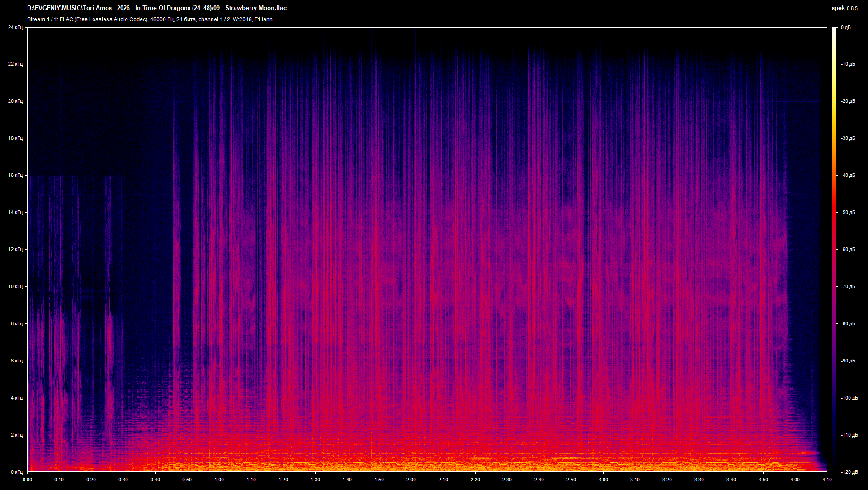This screenshot has height=490, width=868.
Task: Click the -70 дБ scale label
Action: pos(848,287)
